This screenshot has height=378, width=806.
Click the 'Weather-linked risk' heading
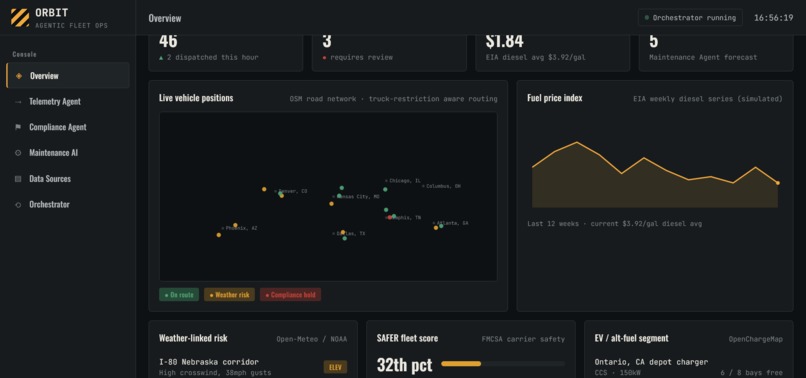click(x=193, y=338)
